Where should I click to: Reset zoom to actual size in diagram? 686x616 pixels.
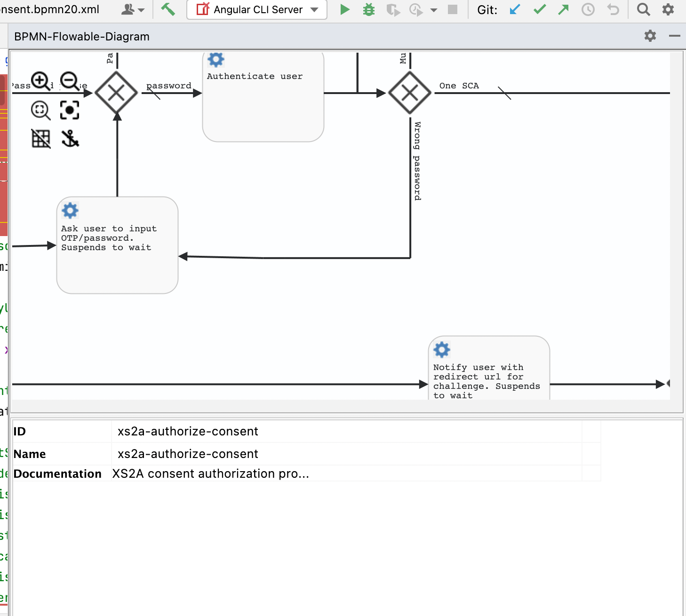[40, 111]
